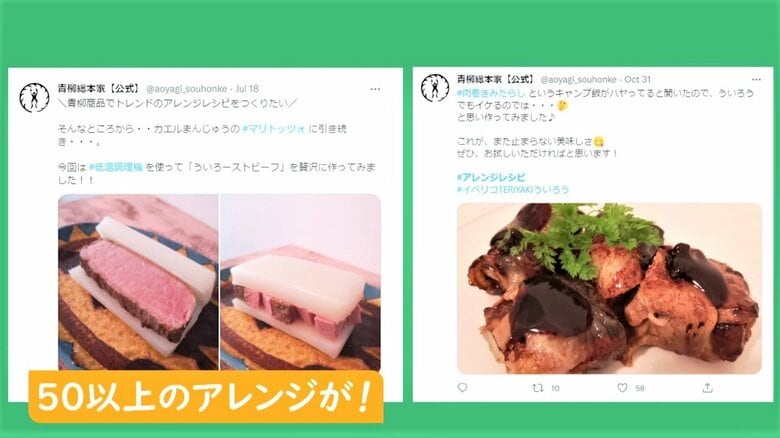Click the reply icon under the right tweet
The width and height of the screenshot is (780, 438).
tap(462, 387)
